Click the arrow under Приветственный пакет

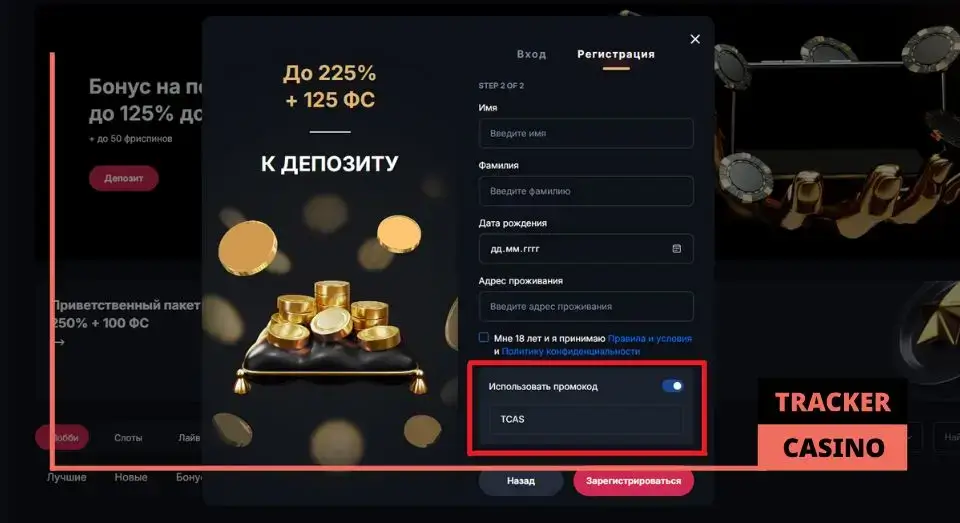pyautogui.click(x=59, y=342)
